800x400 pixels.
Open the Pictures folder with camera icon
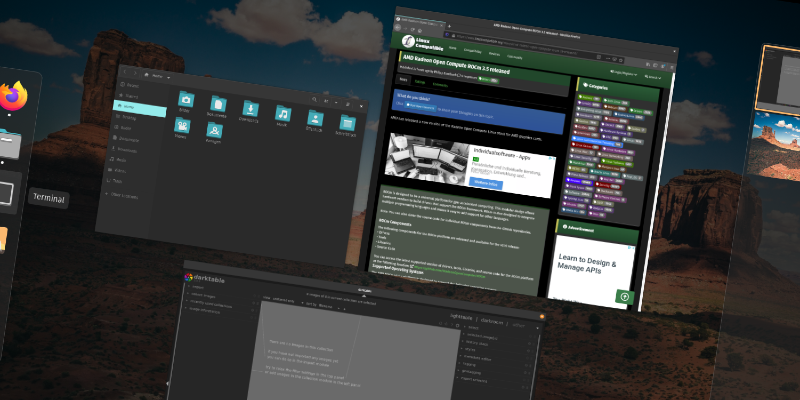click(185, 100)
